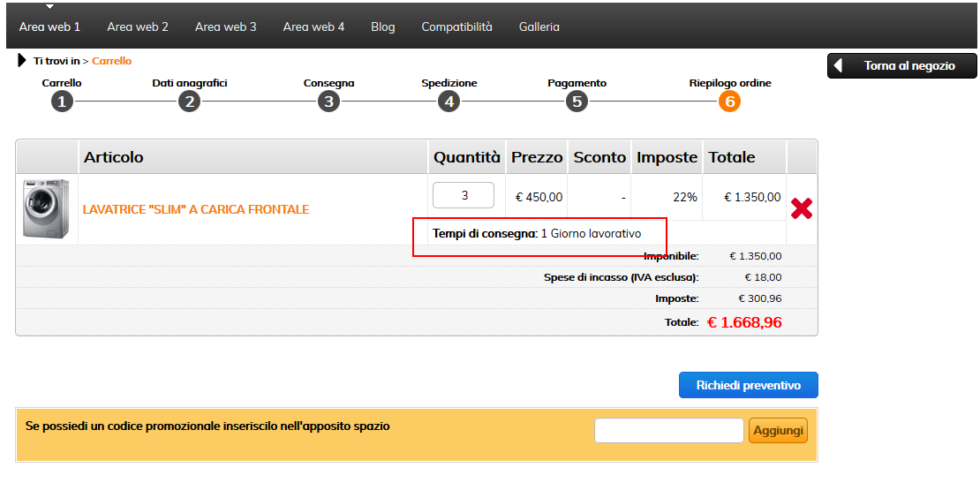Click the Imposte column header

667,157
